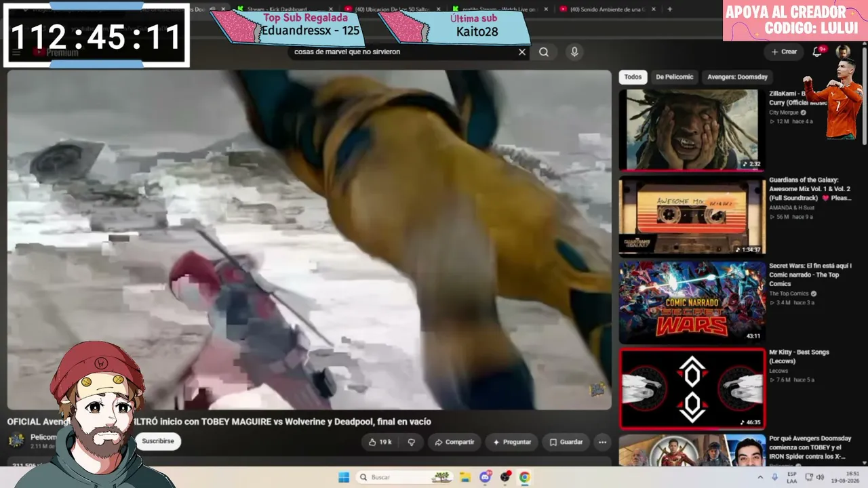This screenshot has width=868, height=488.
Task: Like the video with 19 k likes
Action: (381, 442)
